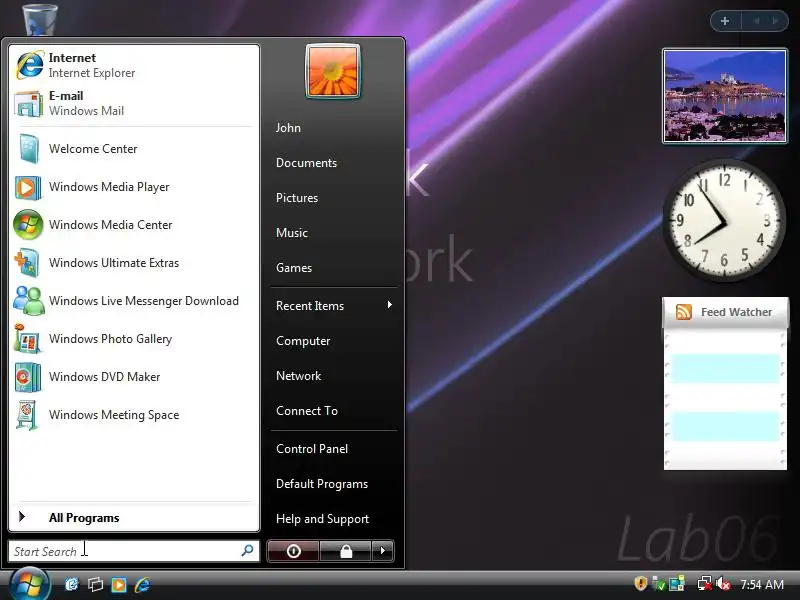This screenshot has height=600, width=800.
Task: Click sidebar previous gadgets page arrow
Action: (x=757, y=21)
